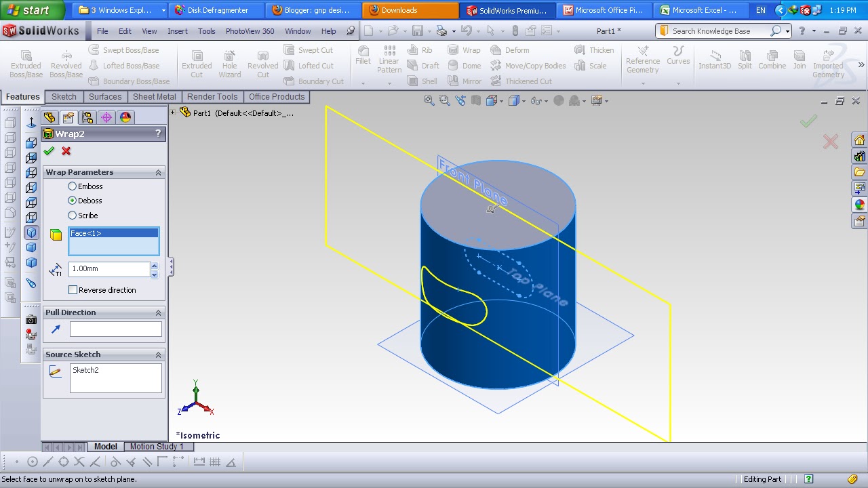Open the Hole Wizard
Image resolution: width=868 pixels, height=488 pixels.
[229, 61]
